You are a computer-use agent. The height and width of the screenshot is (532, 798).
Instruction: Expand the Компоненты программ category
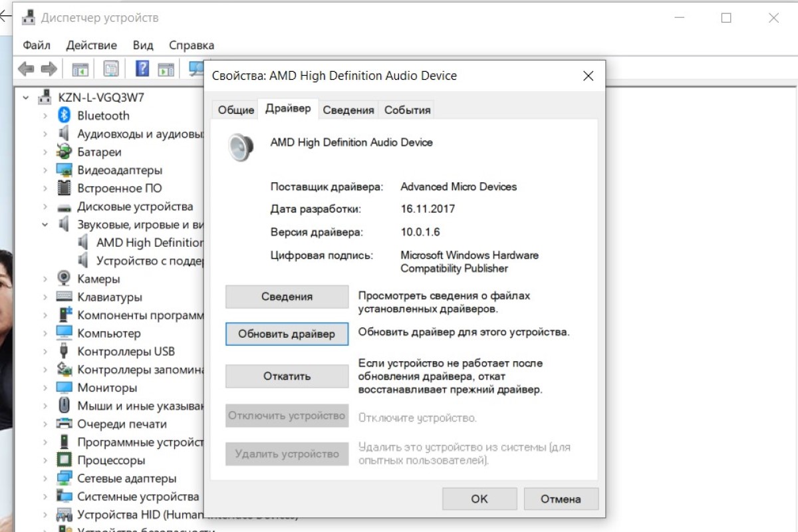pos(45,315)
